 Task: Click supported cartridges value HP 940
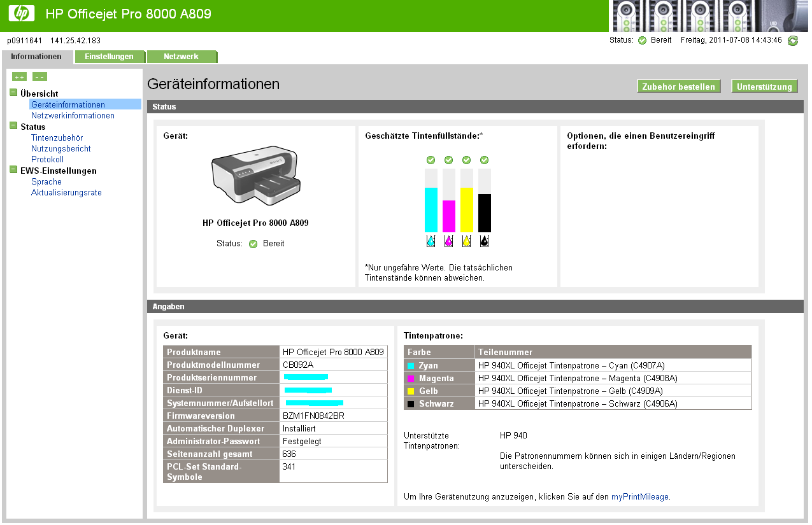pos(513,436)
